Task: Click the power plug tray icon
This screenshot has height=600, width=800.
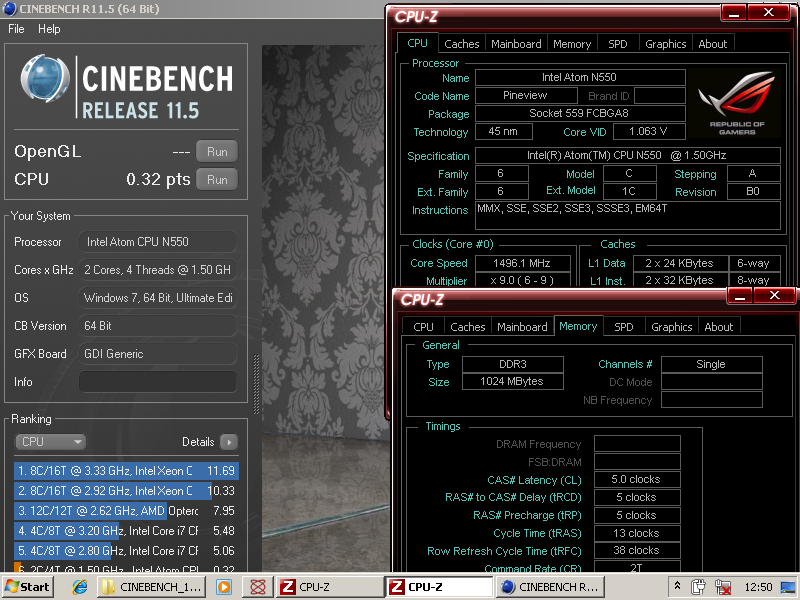Action: (698, 587)
